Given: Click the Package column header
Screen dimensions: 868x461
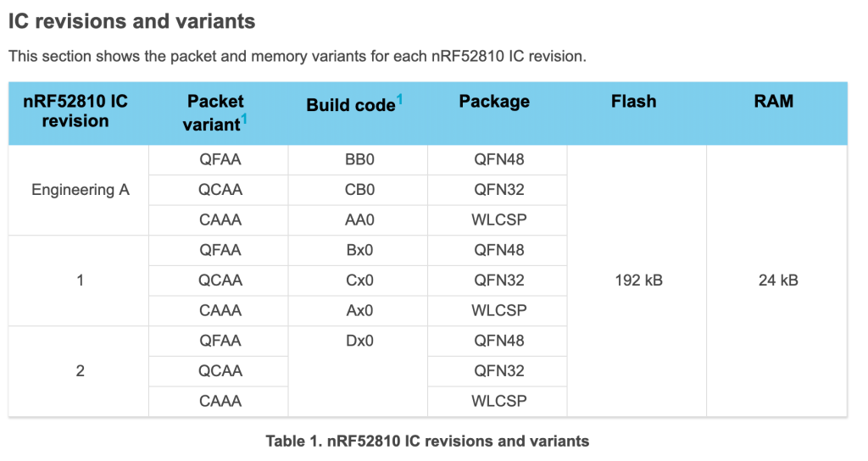Looking at the screenshot, I should pos(494,102).
